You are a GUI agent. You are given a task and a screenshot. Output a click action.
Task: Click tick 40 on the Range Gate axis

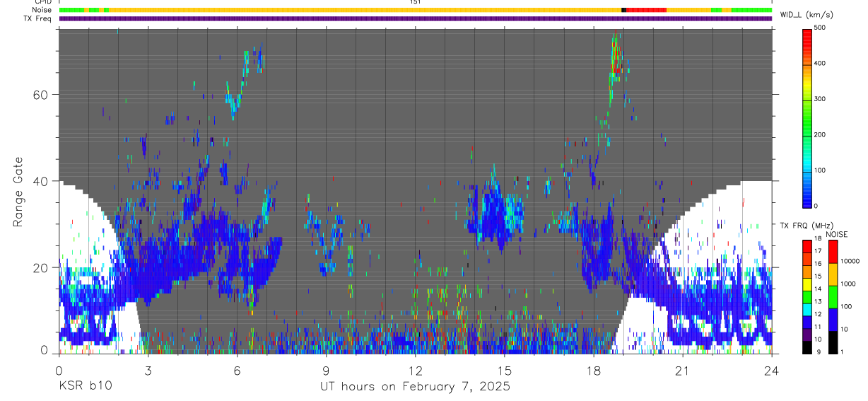point(40,181)
